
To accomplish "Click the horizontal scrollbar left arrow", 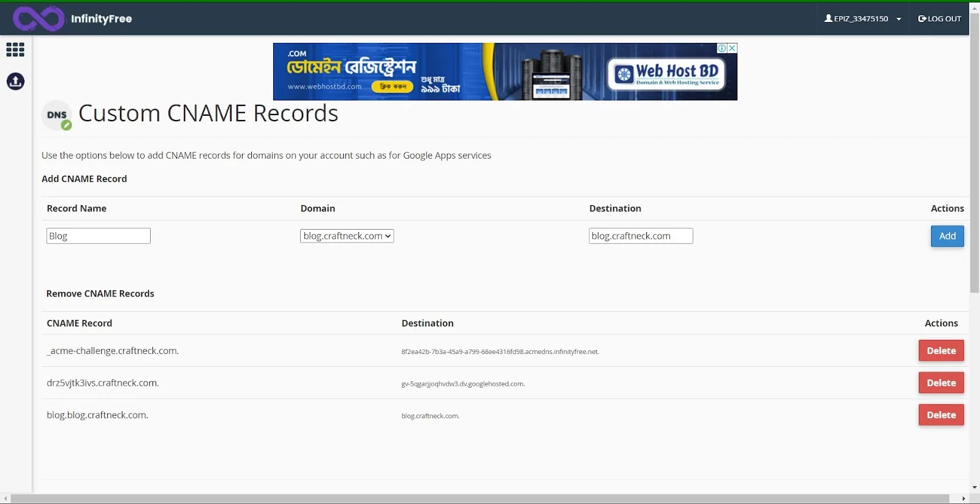I will (6, 499).
